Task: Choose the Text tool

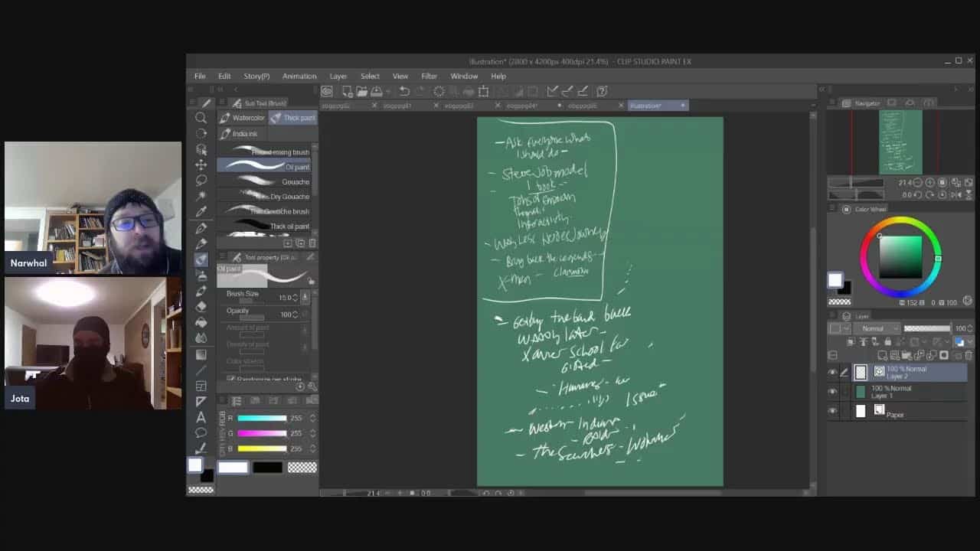Action: coord(201,417)
